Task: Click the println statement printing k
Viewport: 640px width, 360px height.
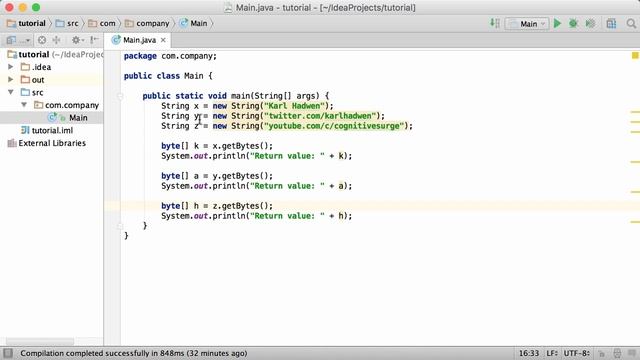Action: tap(256, 156)
